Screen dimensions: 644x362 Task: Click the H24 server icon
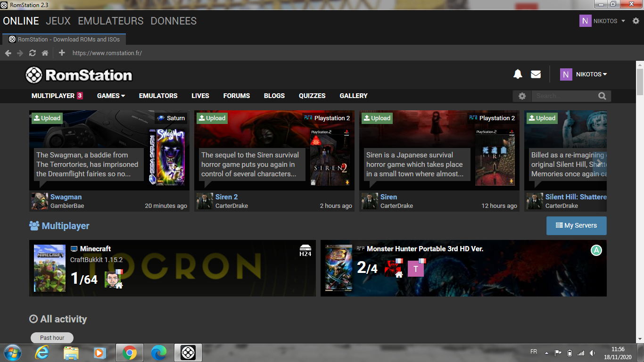(x=305, y=251)
